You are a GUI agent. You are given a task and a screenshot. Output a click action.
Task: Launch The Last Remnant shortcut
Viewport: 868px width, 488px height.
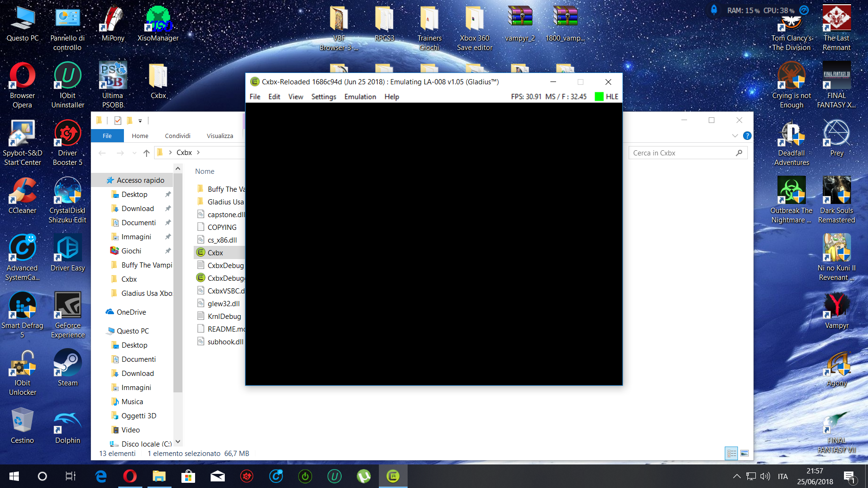(x=836, y=28)
